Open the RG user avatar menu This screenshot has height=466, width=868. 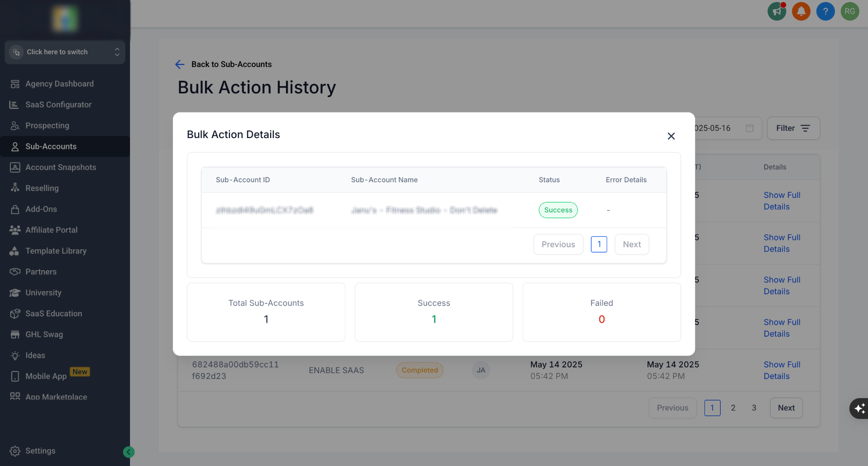850,11
